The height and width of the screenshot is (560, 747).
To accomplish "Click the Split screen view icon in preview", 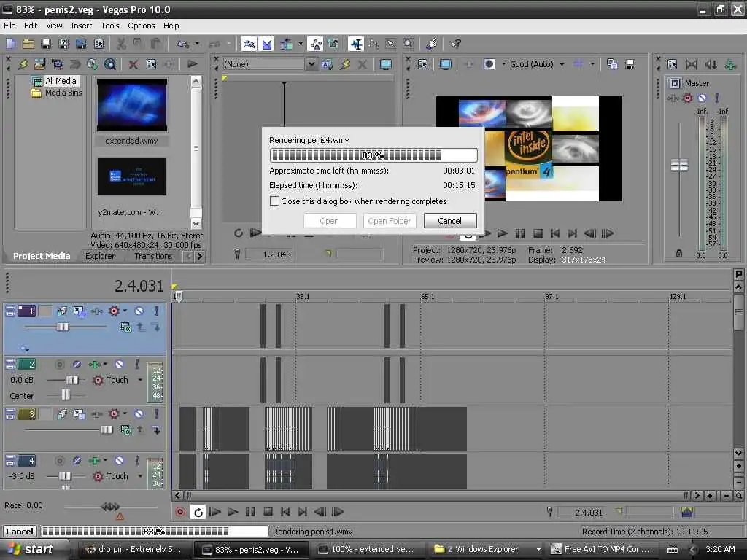I will pos(489,64).
